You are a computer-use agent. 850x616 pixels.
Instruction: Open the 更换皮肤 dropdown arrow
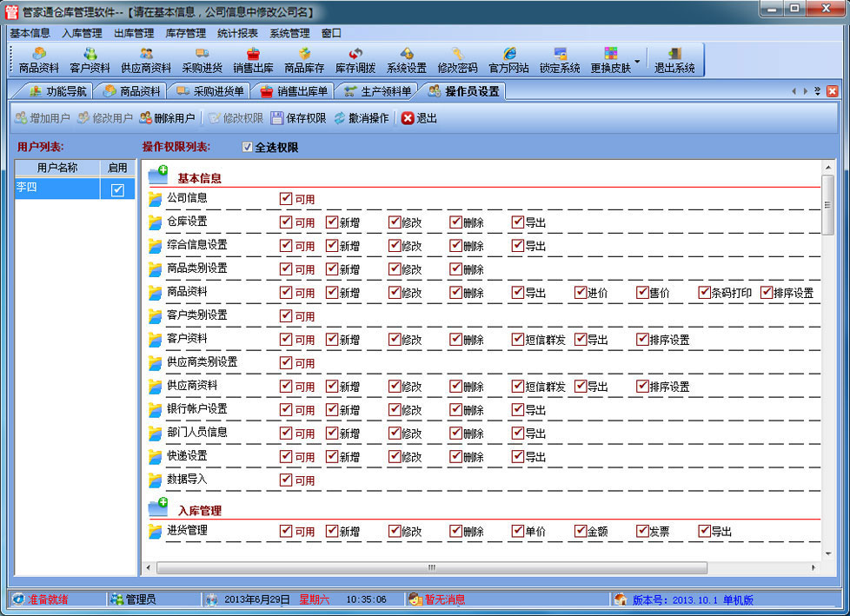[x=638, y=62]
